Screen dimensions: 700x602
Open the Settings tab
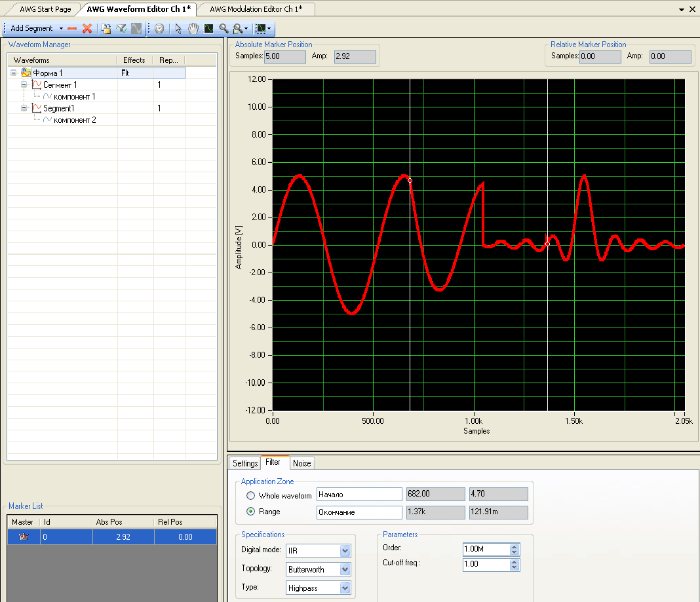point(245,463)
